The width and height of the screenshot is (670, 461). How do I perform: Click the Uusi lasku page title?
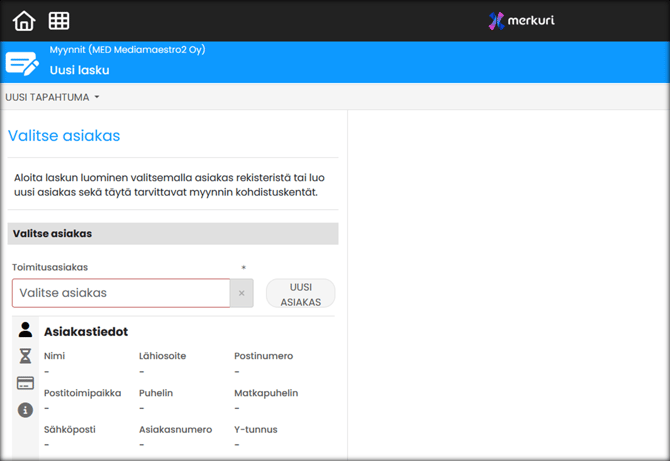point(79,70)
